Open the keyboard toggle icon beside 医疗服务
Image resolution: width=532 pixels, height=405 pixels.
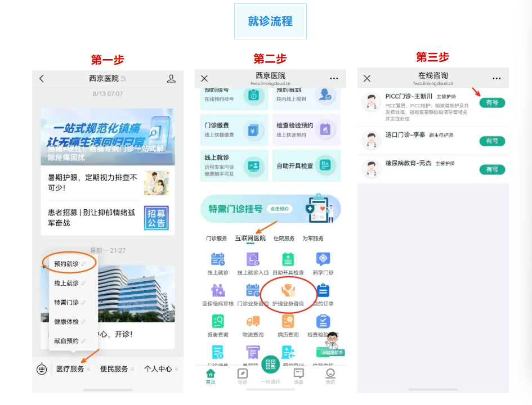[42, 369]
